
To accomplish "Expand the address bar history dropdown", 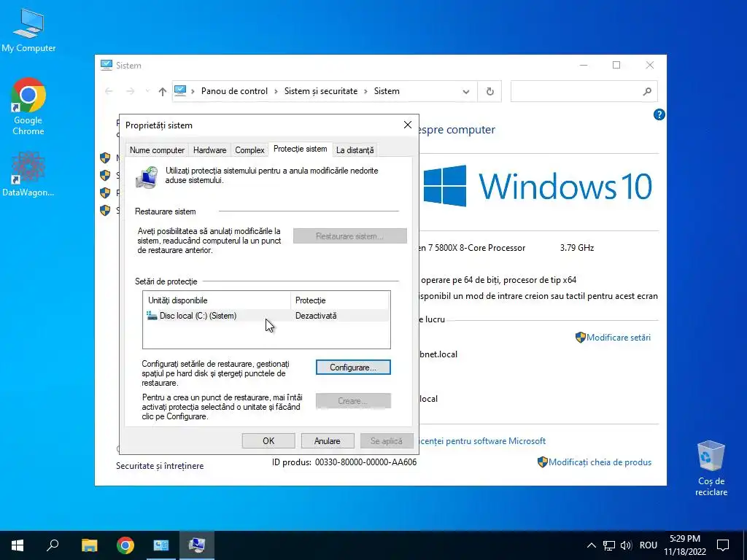I will pos(466,91).
